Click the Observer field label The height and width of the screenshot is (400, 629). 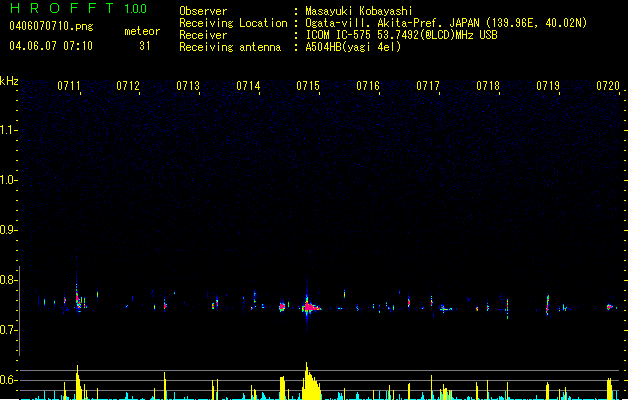coord(203,11)
